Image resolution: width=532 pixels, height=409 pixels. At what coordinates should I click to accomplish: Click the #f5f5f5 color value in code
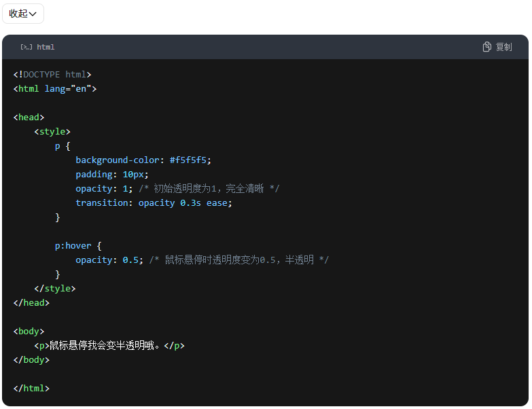click(190, 160)
